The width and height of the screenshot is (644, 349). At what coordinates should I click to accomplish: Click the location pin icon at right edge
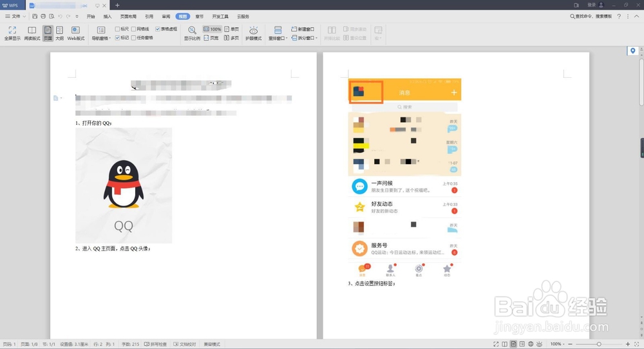click(633, 51)
